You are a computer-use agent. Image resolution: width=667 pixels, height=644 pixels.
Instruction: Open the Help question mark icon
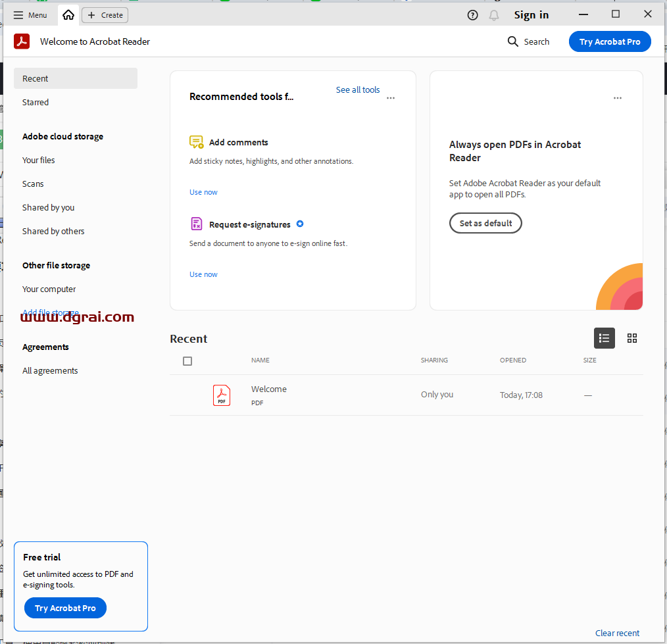472,15
